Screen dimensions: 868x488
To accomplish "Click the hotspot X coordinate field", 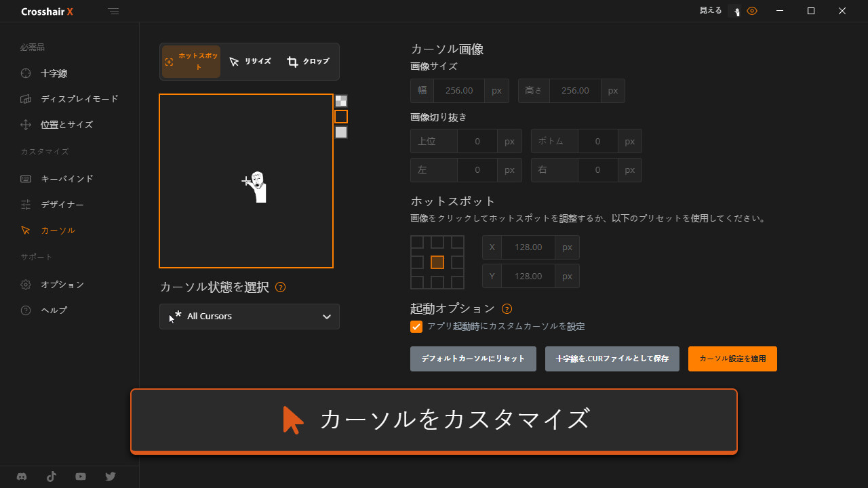I will click(x=528, y=247).
